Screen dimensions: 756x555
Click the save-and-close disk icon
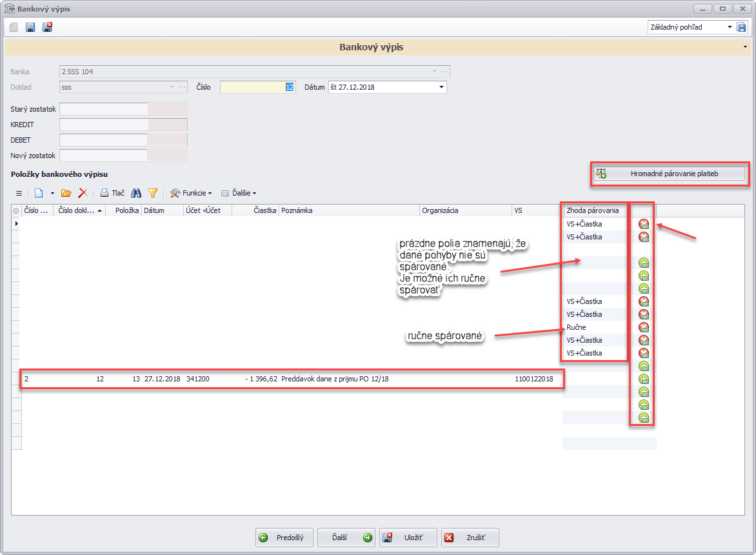pyautogui.click(x=47, y=27)
